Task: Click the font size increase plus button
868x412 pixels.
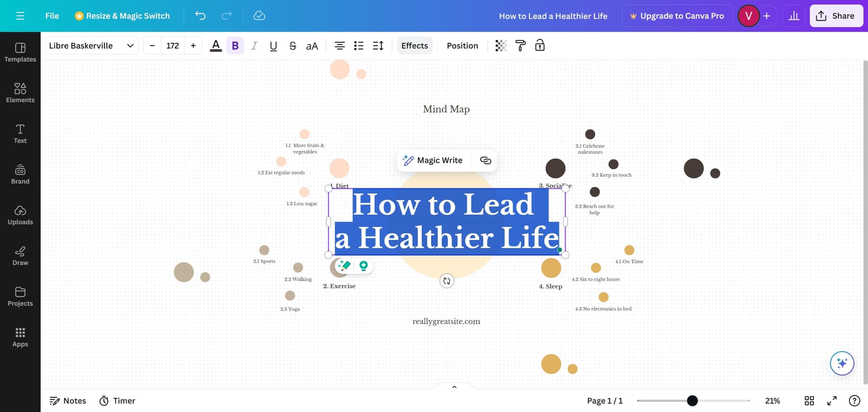Action: pyautogui.click(x=193, y=46)
